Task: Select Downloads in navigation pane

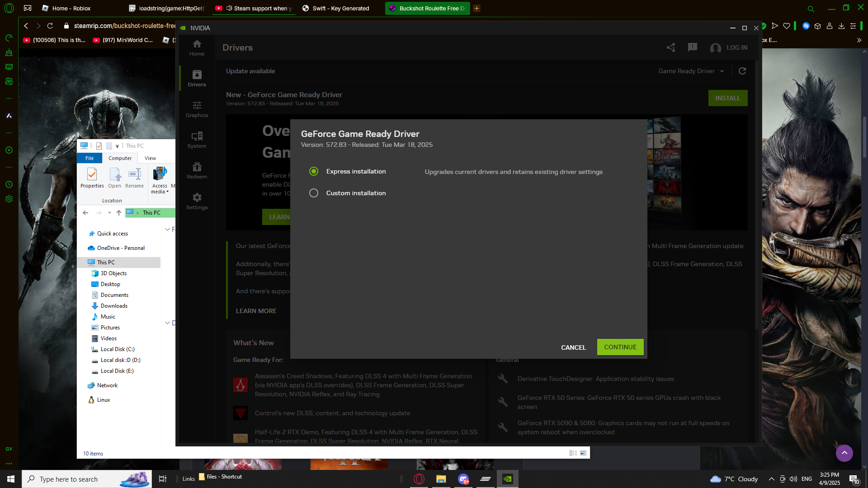Action: (x=114, y=306)
